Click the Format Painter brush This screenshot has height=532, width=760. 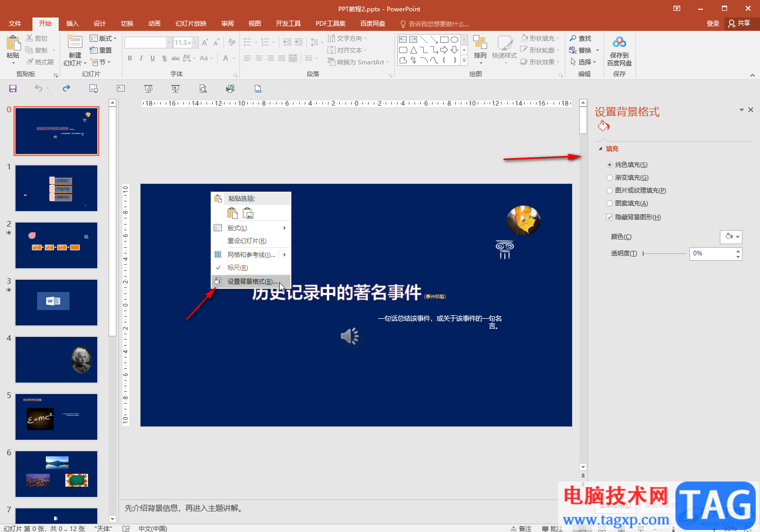pos(40,62)
